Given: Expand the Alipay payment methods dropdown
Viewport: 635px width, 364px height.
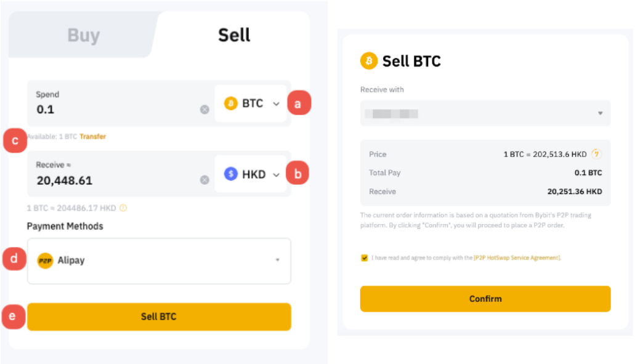Looking at the screenshot, I should coord(277,261).
